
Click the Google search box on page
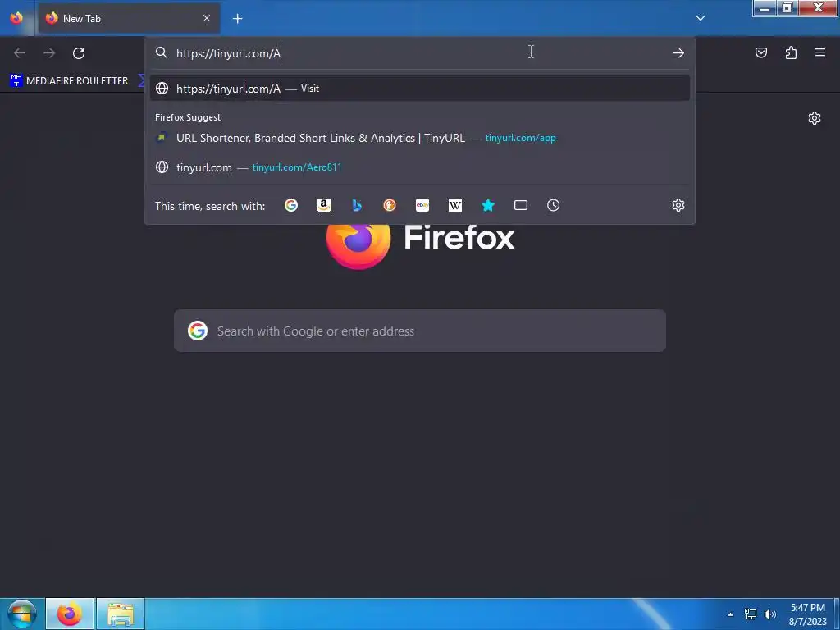[x=419, y=331]
